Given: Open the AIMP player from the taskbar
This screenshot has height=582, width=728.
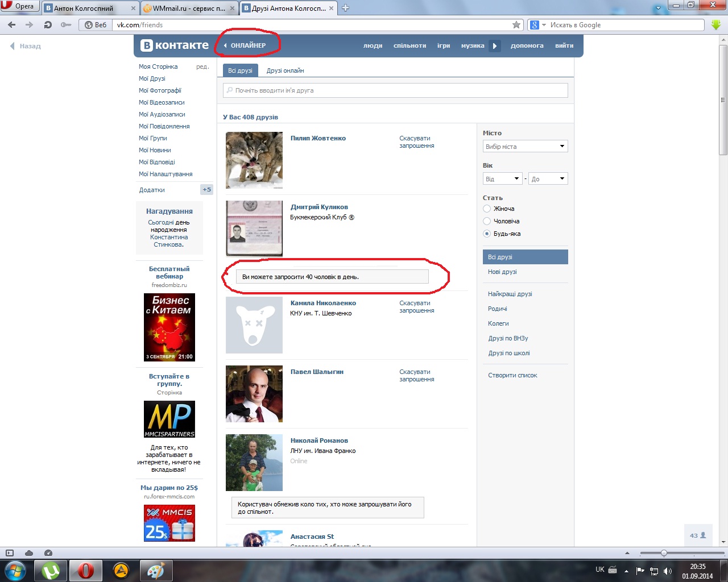Looking at the screenshot, I should (121, 570).
